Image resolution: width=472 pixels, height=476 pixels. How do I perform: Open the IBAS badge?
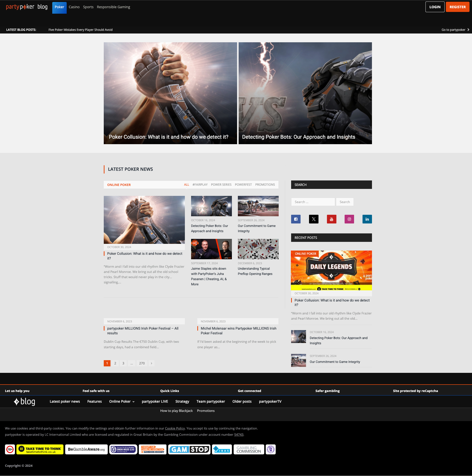222,449
